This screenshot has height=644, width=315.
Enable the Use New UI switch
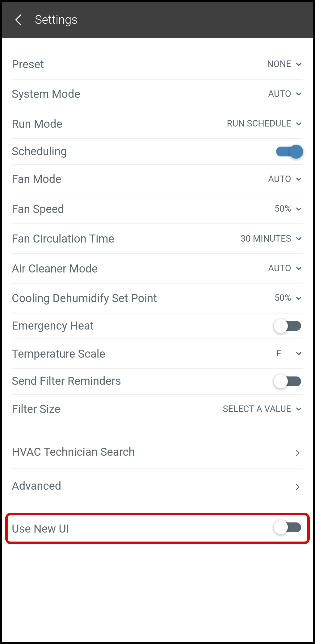tap(287, 527)
